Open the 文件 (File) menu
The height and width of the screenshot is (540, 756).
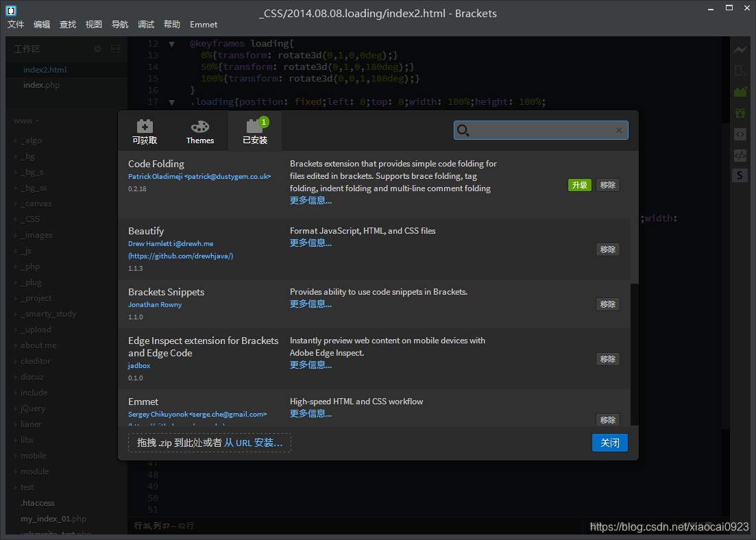click(16, 25)
